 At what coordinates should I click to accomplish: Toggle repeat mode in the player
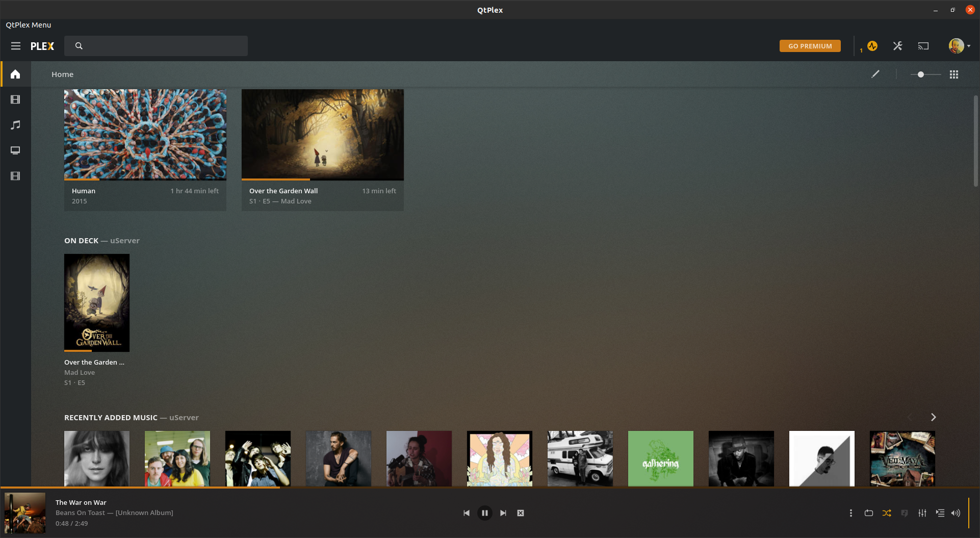pos(869,513)
